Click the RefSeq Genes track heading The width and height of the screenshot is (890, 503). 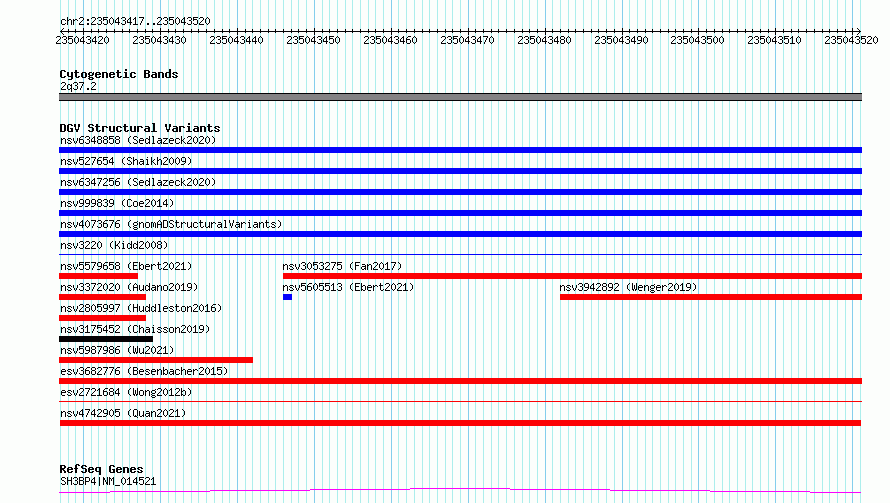(101, 469)
